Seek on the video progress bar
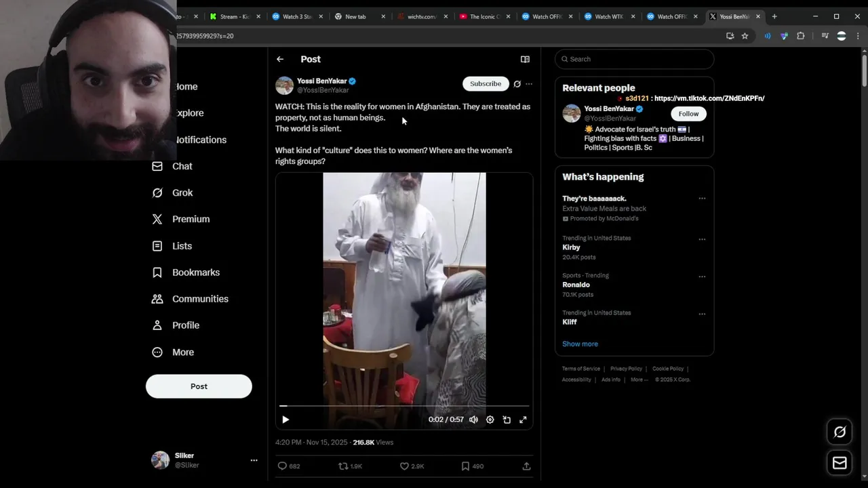Viewport: 868px width, 488px height. coord(404,406)
